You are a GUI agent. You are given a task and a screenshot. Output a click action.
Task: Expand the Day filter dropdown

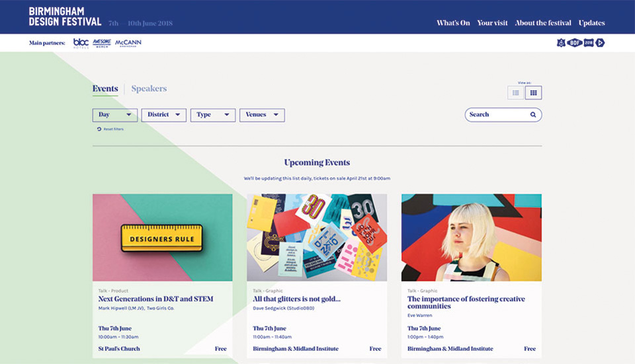(115, 115)
